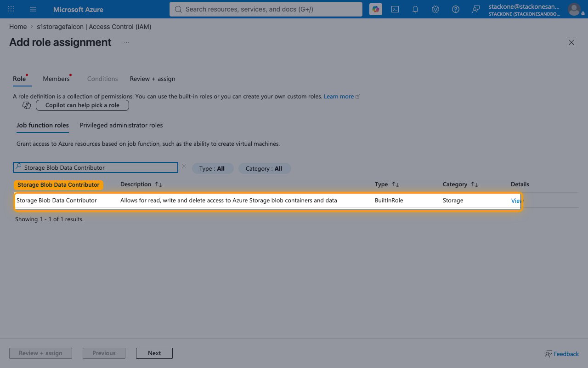Click the role description text cell
The image size is (588, 368).
229,201
